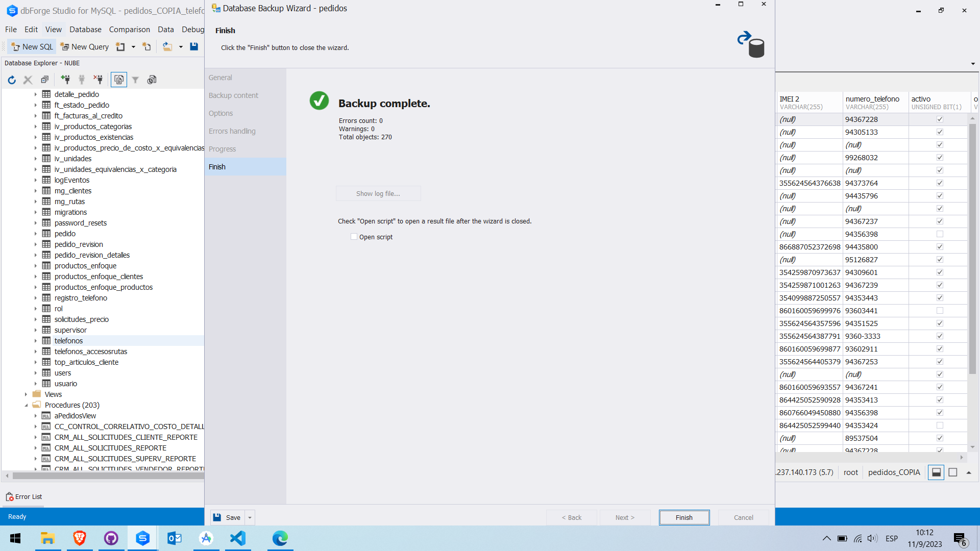Click the delete X icon in Database Explorer toolbar
Viewport: 980px width, 551px height.
(28, 80)
